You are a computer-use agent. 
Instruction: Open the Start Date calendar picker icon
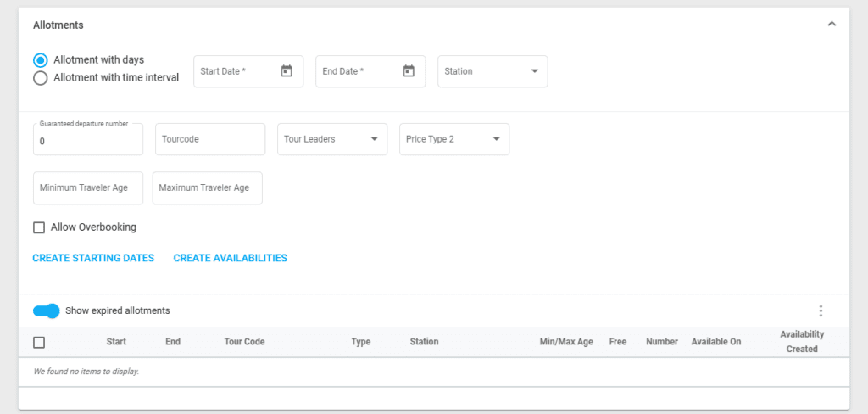tap(287, 71)
